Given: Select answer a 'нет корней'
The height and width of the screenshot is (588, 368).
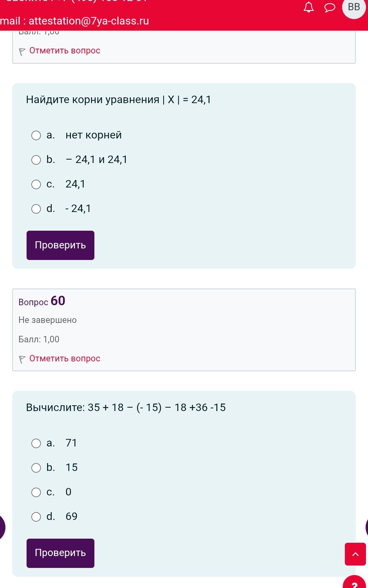Looking at the screenshot, I should 36,135.
